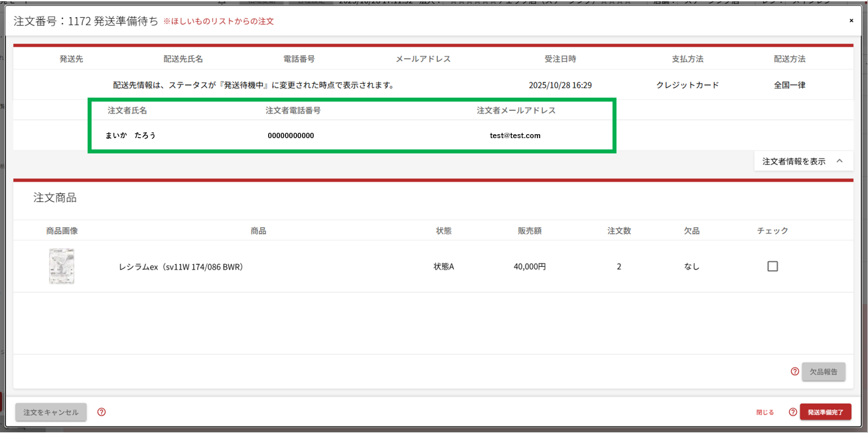This screenshot has width=868, height=433.
Task: Click the orderer phone number 00000000000
Action: click(291, 135)
